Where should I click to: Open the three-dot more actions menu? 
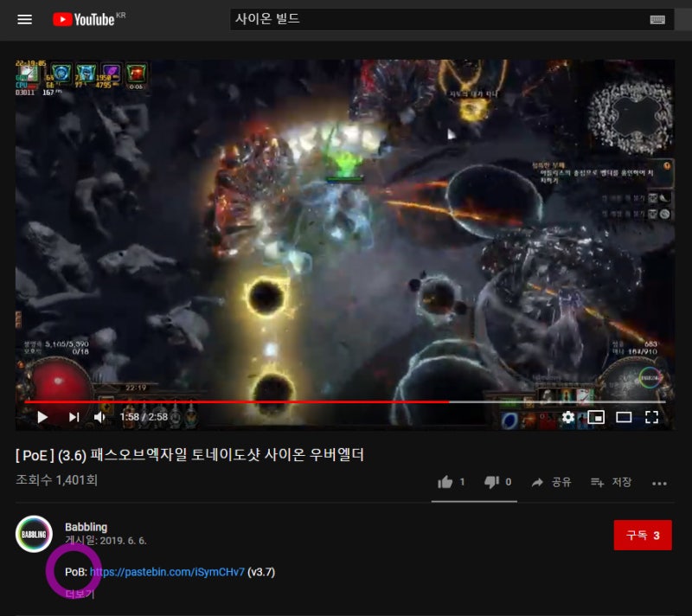pos(659,483)
